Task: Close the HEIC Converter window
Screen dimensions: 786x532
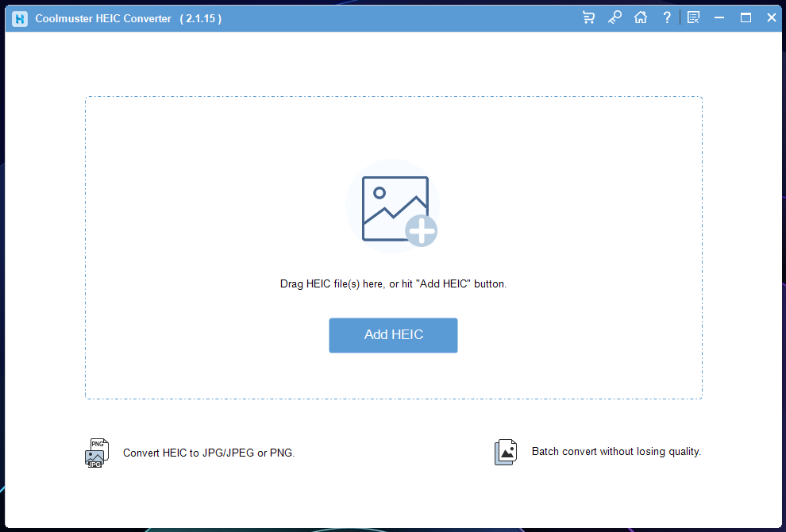Action: pos(771,17)
